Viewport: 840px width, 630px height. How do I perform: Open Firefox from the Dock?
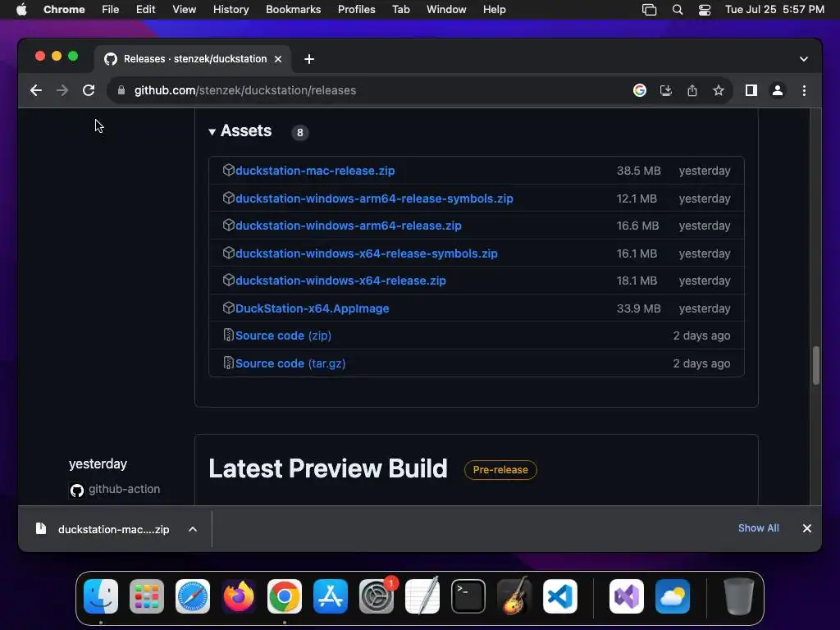(x=239, y=596)
